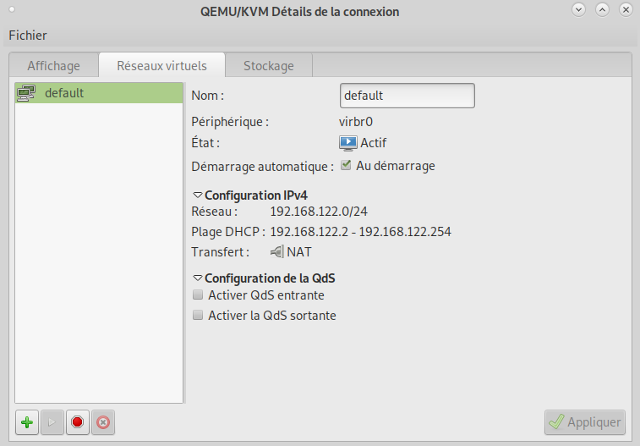
Task: Close the connection details window
Action: (x=626, y=9)
